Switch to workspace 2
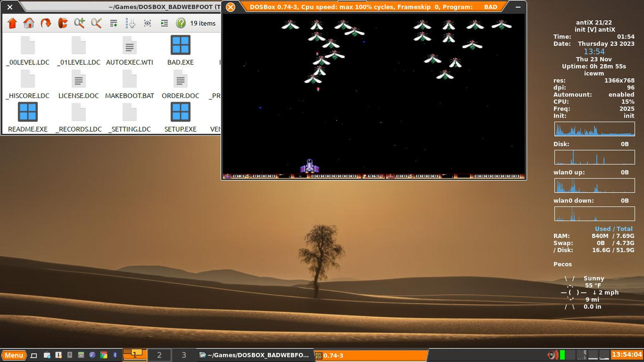Screen dimensions: 644x362 coord(159,355)
